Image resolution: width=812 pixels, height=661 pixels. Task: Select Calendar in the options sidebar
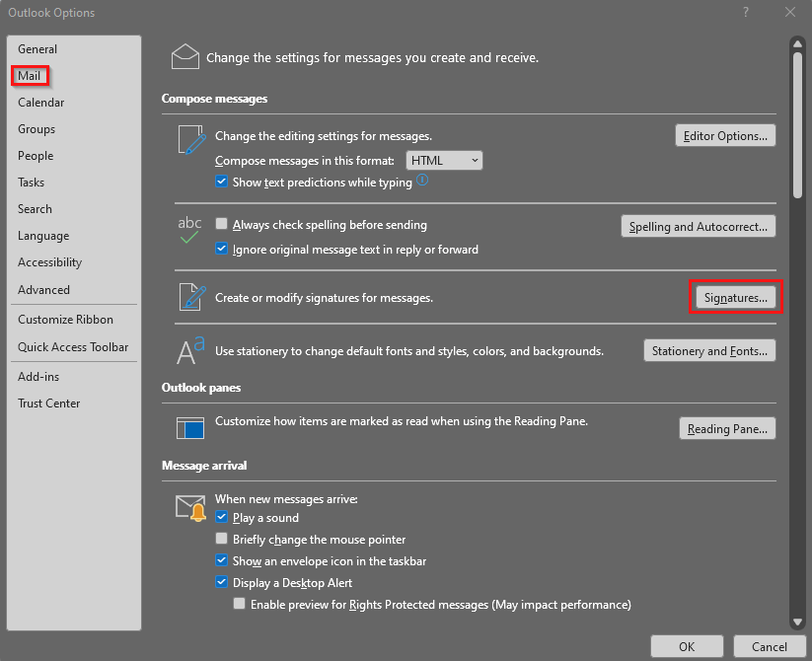click(40, 103)
